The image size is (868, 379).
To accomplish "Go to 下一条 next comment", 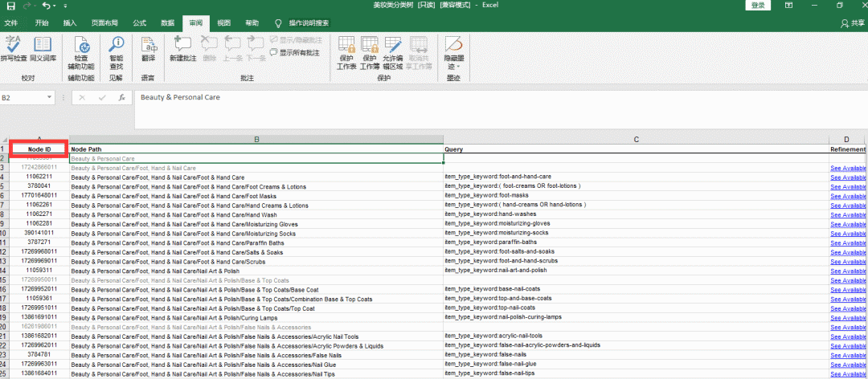I will click(x=256, y=50).
